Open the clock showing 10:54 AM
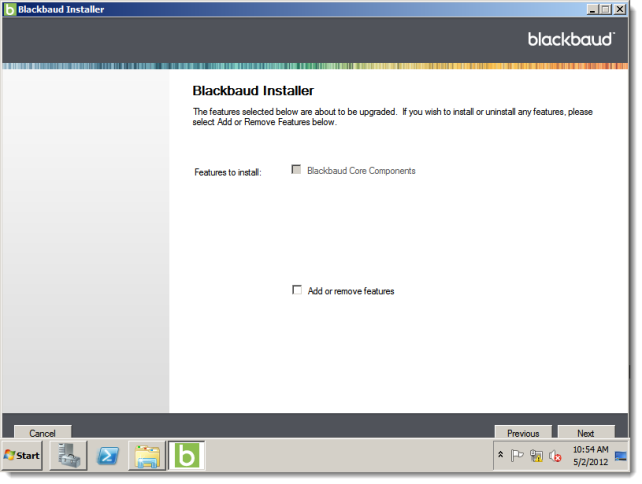 (x=590, y=455)
